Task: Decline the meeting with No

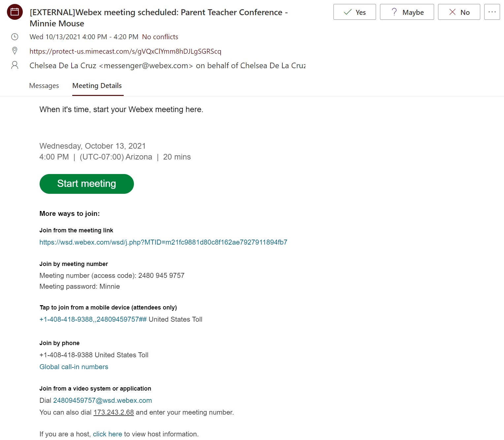Action: click(459, 12)
